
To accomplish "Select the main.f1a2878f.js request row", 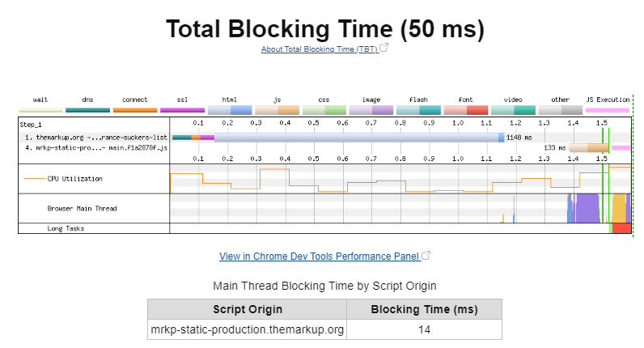I will [x=95, y=148].
